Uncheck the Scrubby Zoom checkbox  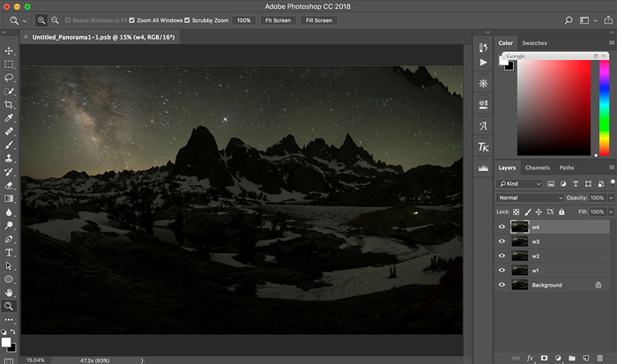pyautogui.click(x=188, y=19)
